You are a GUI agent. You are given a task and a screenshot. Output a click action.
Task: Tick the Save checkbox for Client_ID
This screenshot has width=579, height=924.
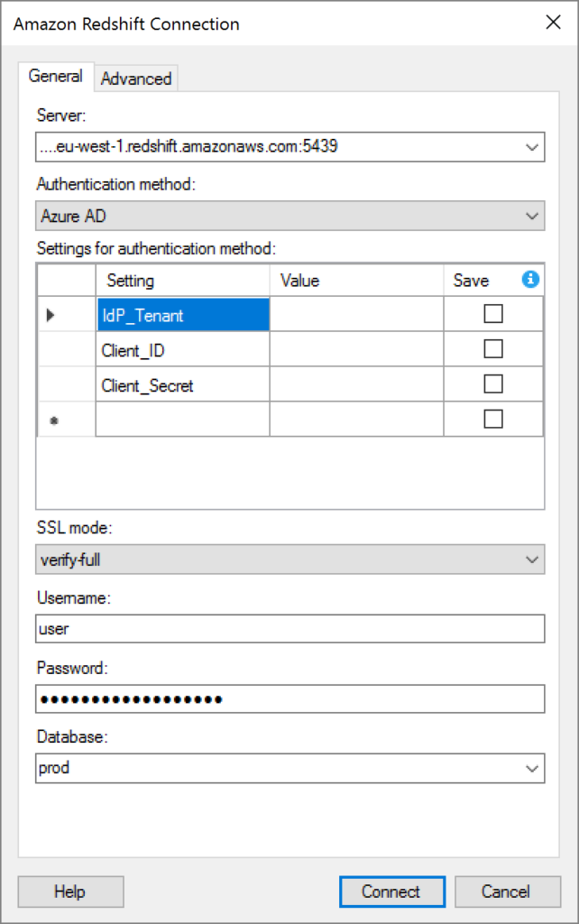493,349
